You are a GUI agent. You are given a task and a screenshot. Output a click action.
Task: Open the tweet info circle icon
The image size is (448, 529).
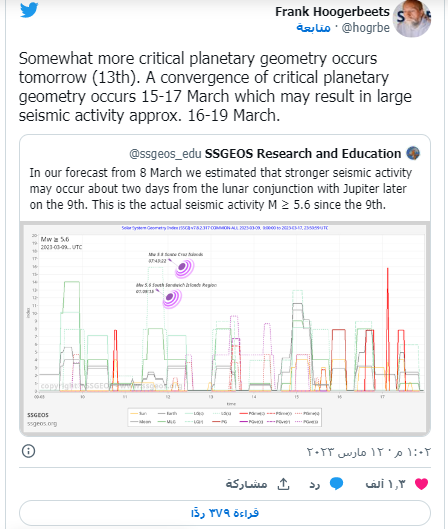[x=28, y=451]
